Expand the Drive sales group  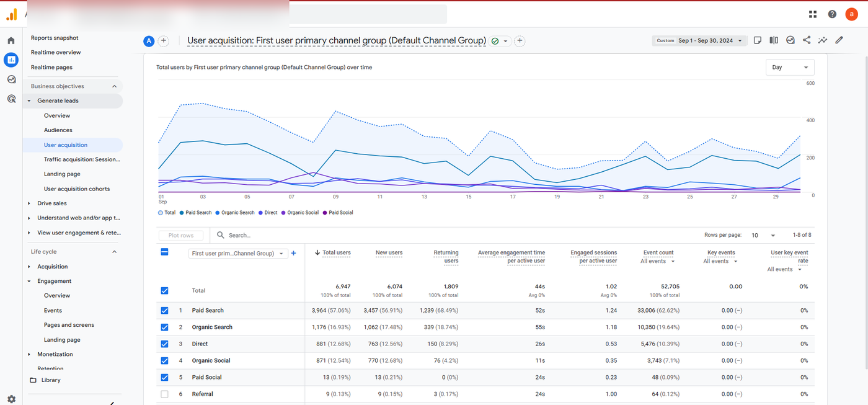point(29,203)
